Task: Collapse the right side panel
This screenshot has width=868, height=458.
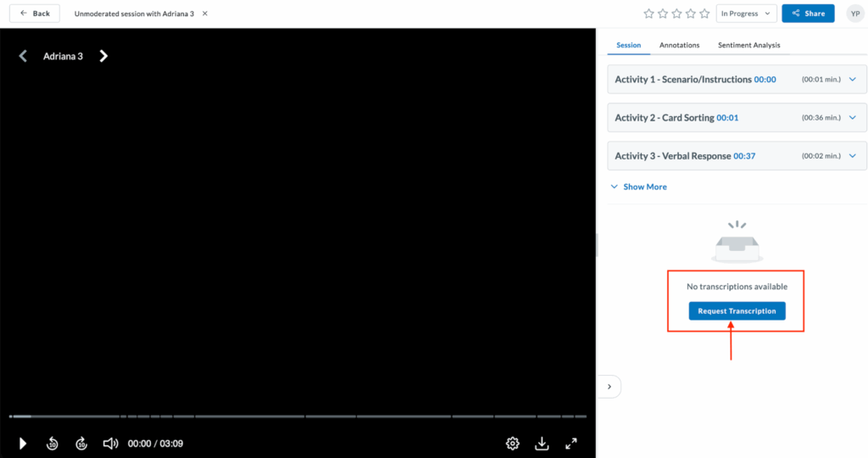Action: tap(609, 387)
